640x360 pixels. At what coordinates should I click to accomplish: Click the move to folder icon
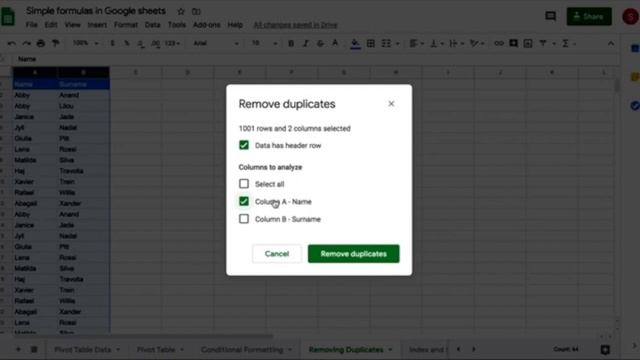pyautogui.click(x=196, y=11)
